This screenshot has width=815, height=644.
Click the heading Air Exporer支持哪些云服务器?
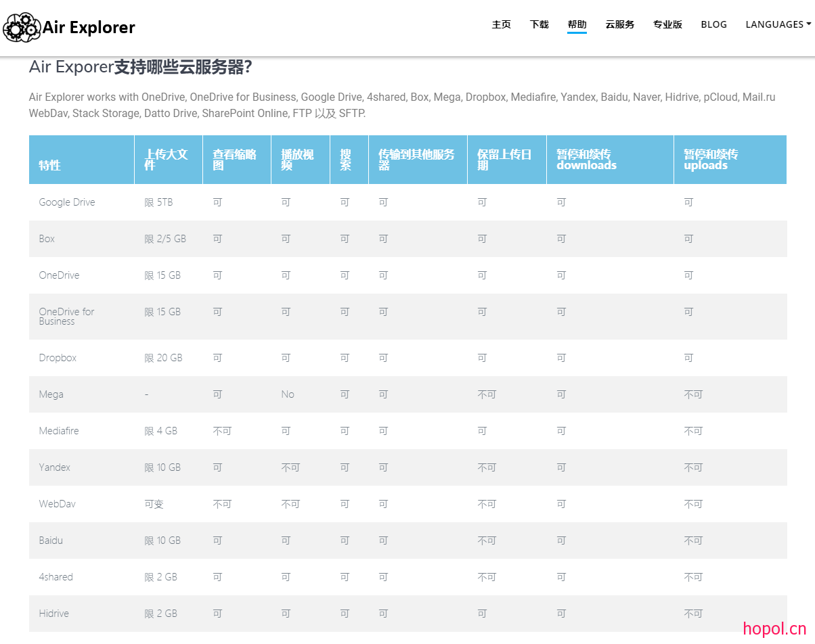[x=141, y=67]
